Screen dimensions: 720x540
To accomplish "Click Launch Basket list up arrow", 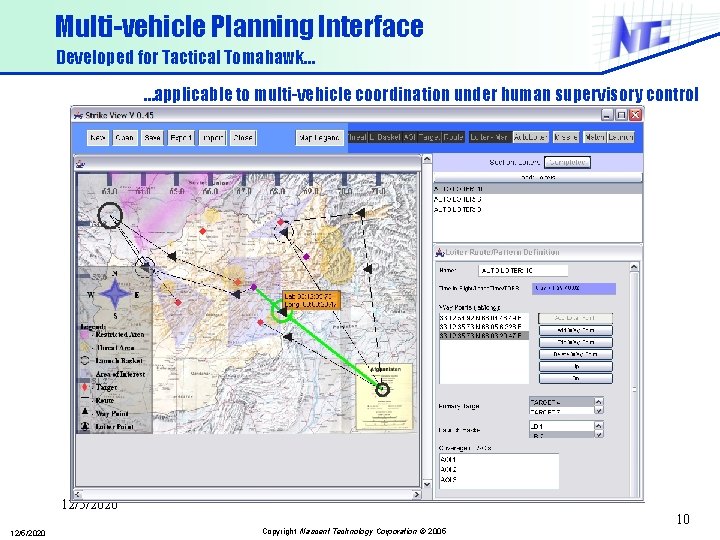I will pyautogui.click(x=598, y=425).
